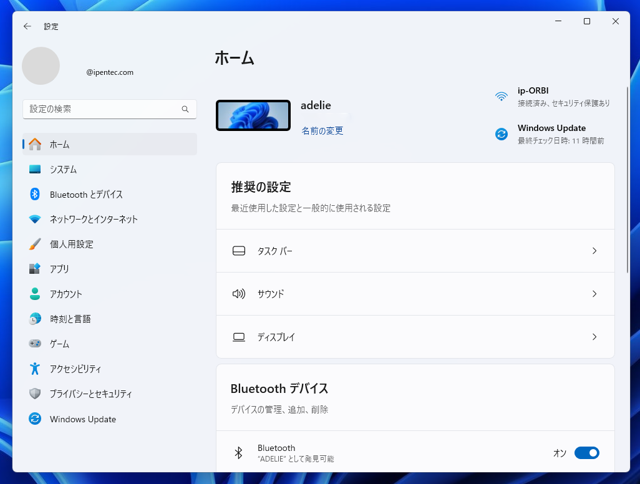Image resolution: width=640 pixels, height=484 pixels.
Task: Click the 推奨の設定 heading
Action: click(x=261, y=187)
